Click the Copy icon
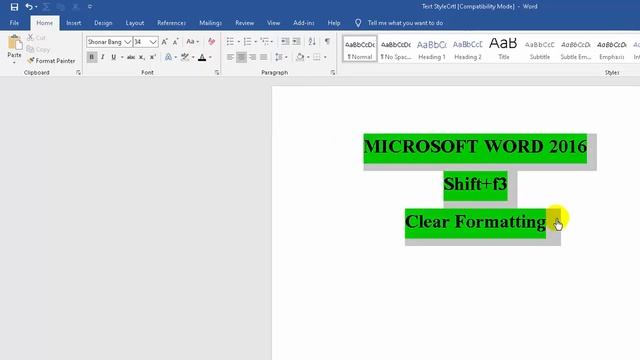This screenshot has height=360, width=640. [31, 49]
